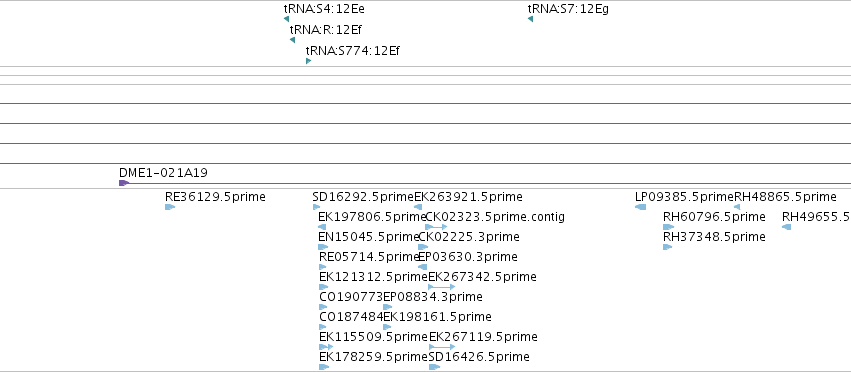This screenshot has height=372, width=851.
Task: Click the arrow glyph under RH37348.5prime
Action: pyautogui.click(x=668, y=247)
